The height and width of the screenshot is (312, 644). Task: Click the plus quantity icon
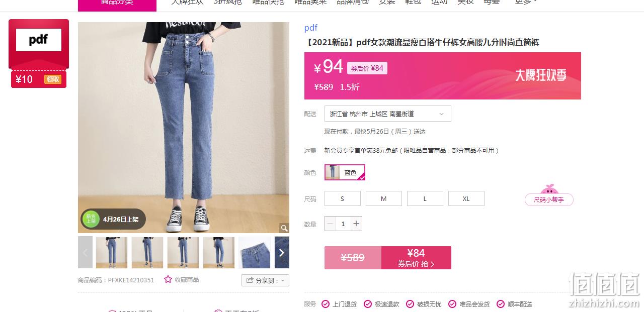[x=356, y=224]
